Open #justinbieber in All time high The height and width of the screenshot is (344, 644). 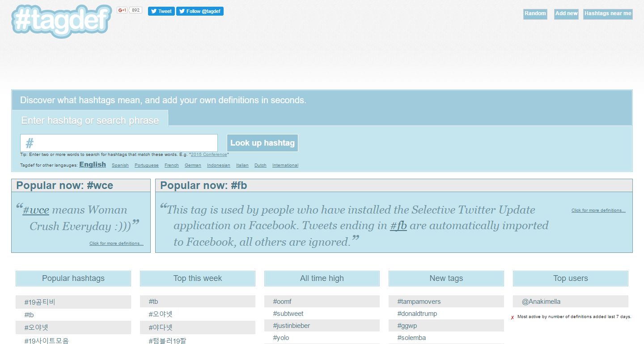[291, 326]
